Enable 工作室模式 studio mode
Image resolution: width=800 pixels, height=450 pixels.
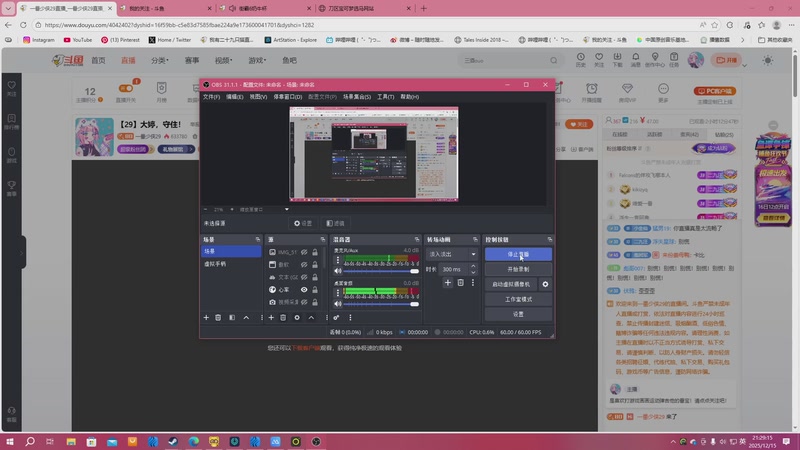coord(518,299)
